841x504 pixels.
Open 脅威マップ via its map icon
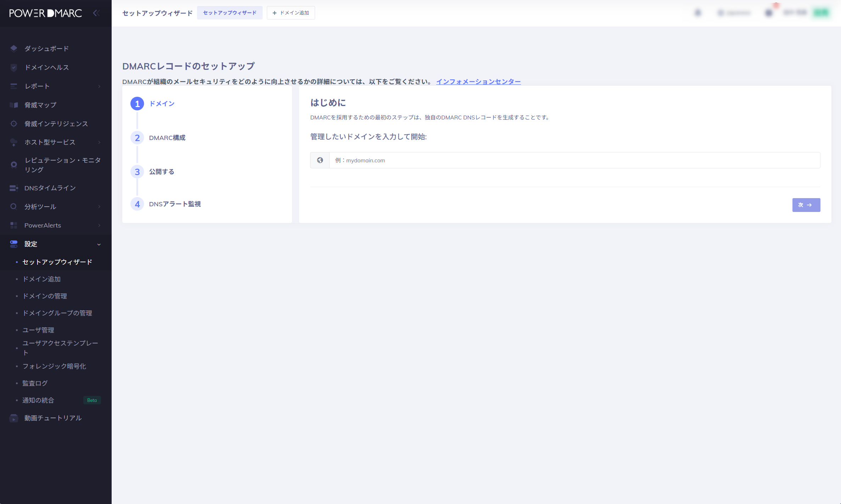coord(14,105)
